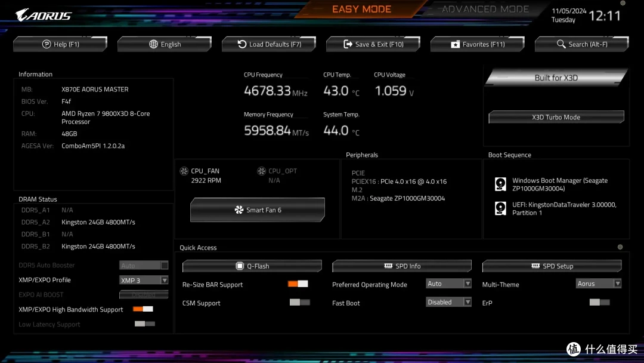The width and height of the screenshot is (644, 363).
Task: Open Quick Access settings gear
Action: pyautogui.click(x=620, y=247)
